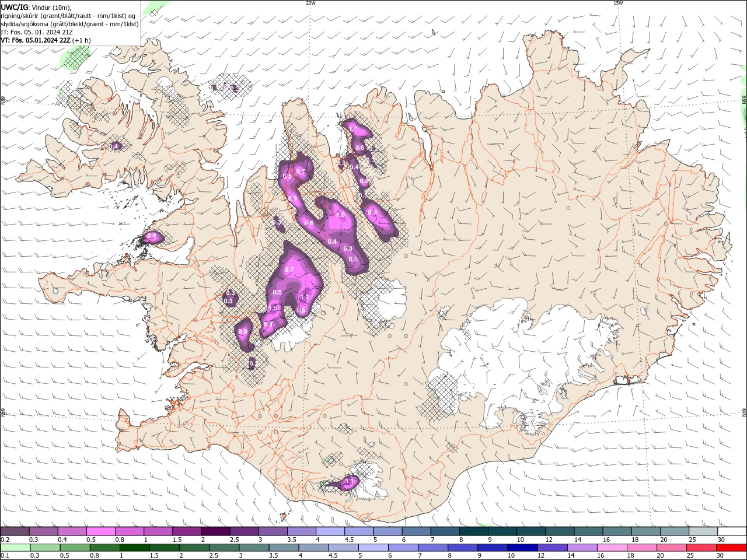
Task: Pick the top-row swatch labeled 5
Action: pyautogui.click(x=388, y=531)
